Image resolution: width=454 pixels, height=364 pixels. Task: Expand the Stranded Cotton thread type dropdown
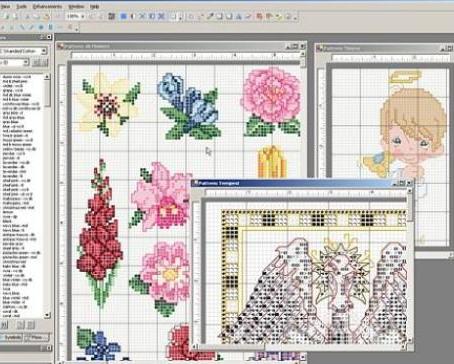pos(44,51)
